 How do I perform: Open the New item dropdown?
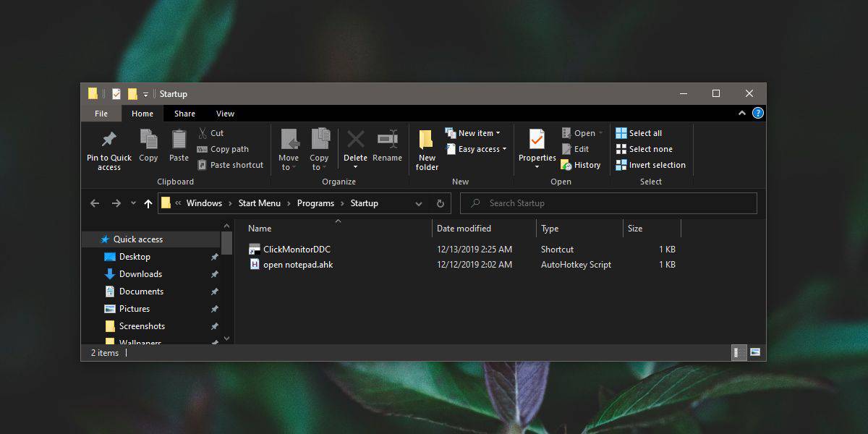[472, 133]
